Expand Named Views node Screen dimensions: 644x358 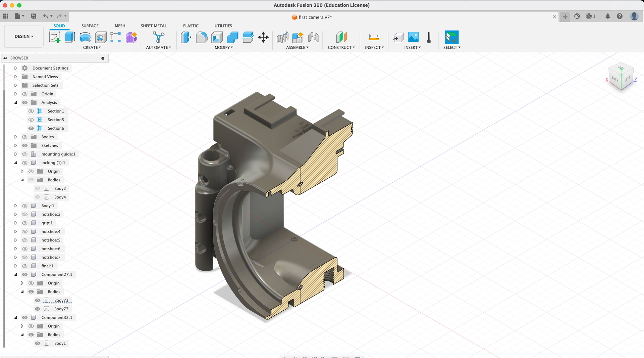tap(15, 77)
